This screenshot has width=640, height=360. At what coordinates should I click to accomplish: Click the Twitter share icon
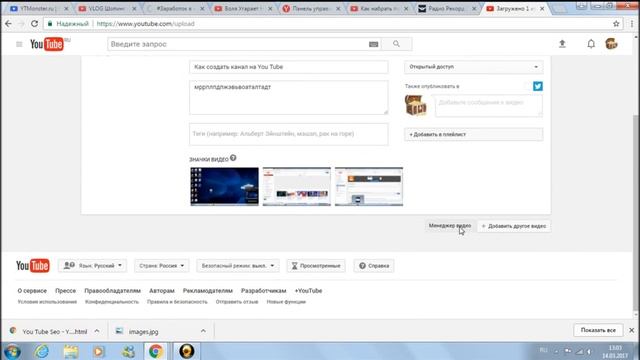coord(538,86)
